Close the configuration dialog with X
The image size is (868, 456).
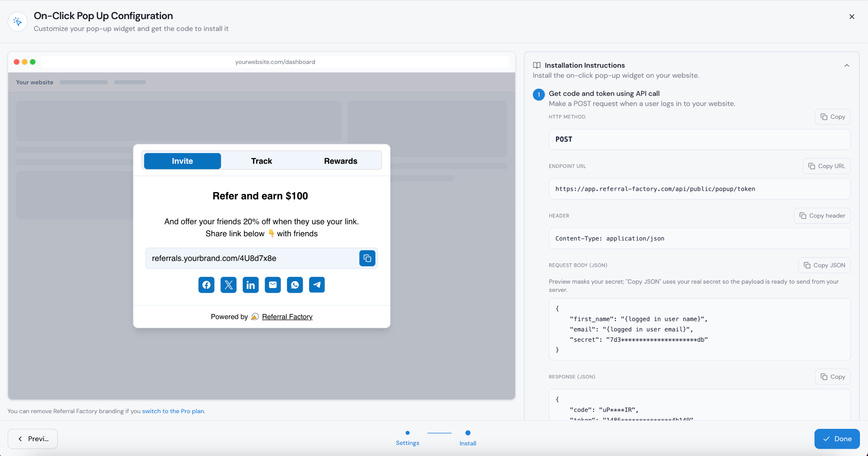851,17
